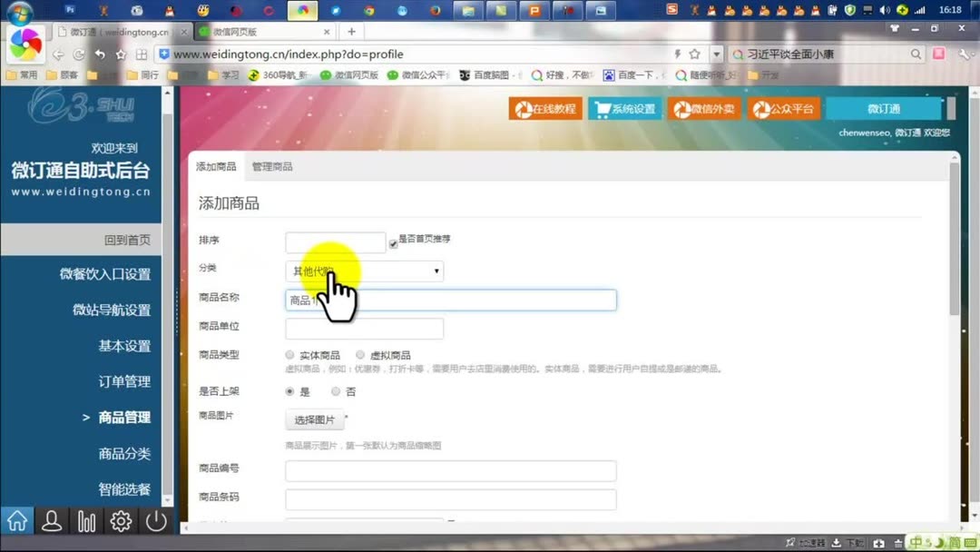The image size is (980, 552).
Task: Enable the 是否首页推荐 checkbox
Action: tap(393, 241)
